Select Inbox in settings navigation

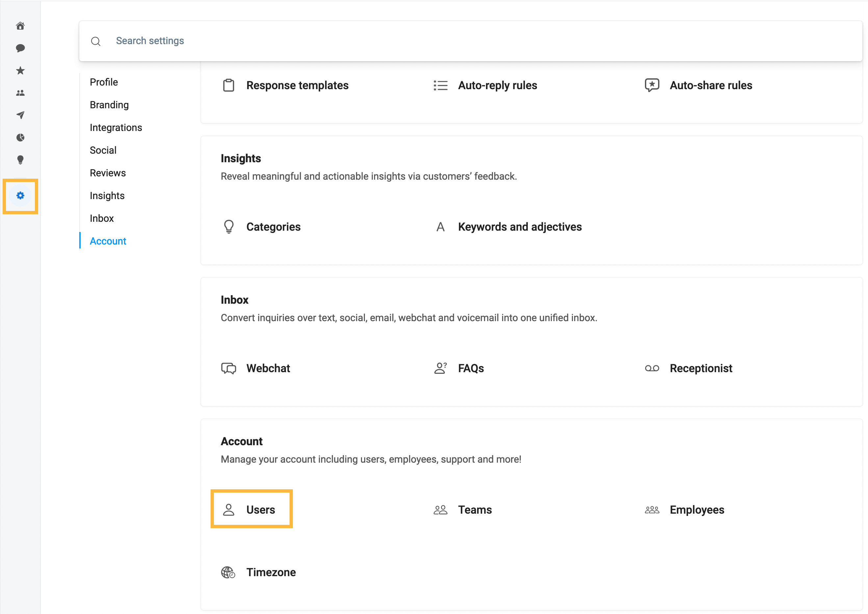point(102,218)
